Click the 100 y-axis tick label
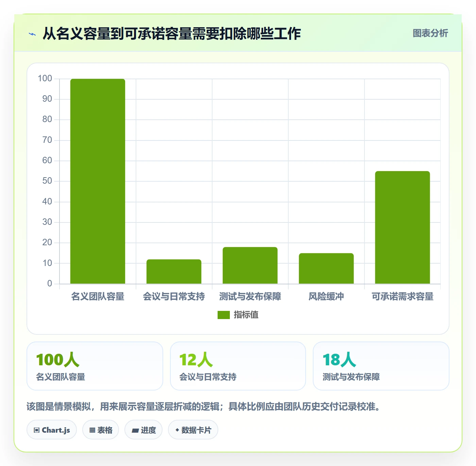The height and width of the screenshot is (466, 476). [x=45, y=79]
